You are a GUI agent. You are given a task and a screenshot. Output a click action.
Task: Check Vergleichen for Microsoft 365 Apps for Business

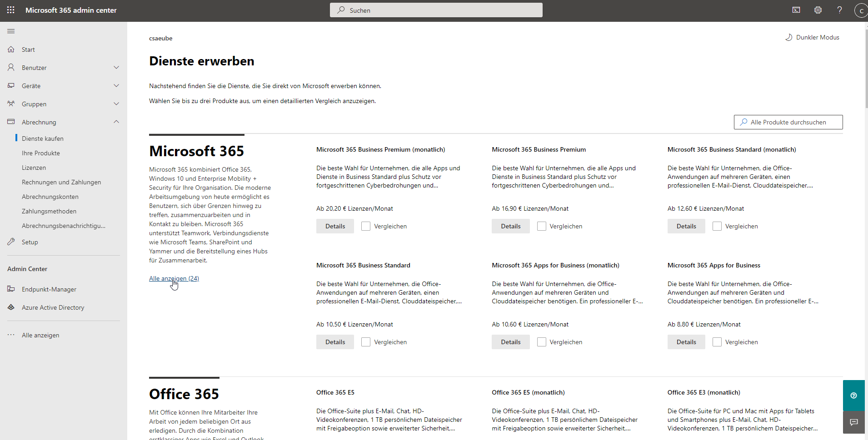[x=717, y=342]
